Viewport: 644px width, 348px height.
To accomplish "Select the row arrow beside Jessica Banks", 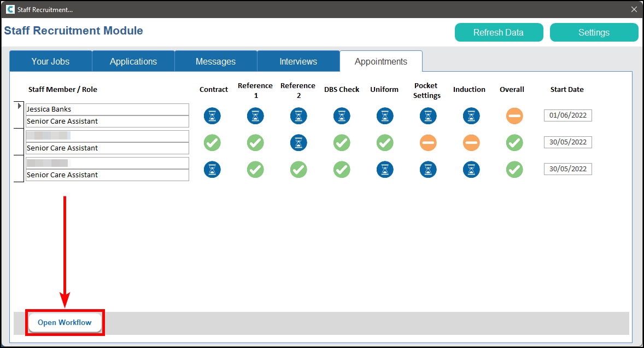I will click(20, 106).
